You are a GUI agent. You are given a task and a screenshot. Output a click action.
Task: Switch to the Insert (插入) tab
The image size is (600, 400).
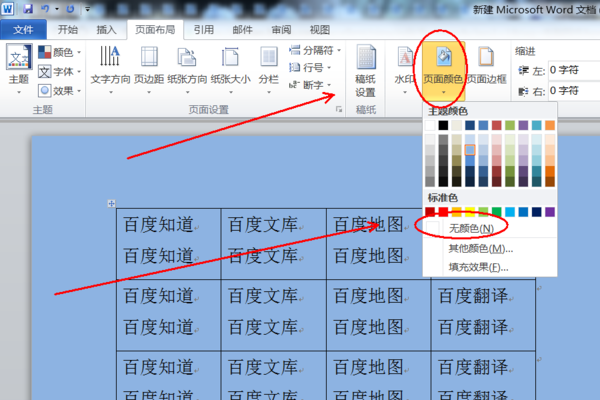(x=106, y=29)
